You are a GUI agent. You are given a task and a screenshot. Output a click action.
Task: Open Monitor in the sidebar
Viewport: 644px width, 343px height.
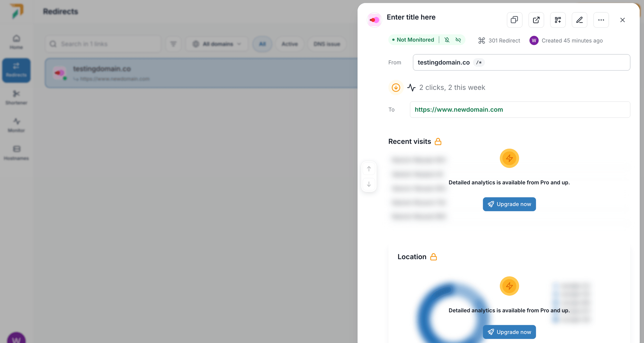(16, 125)
